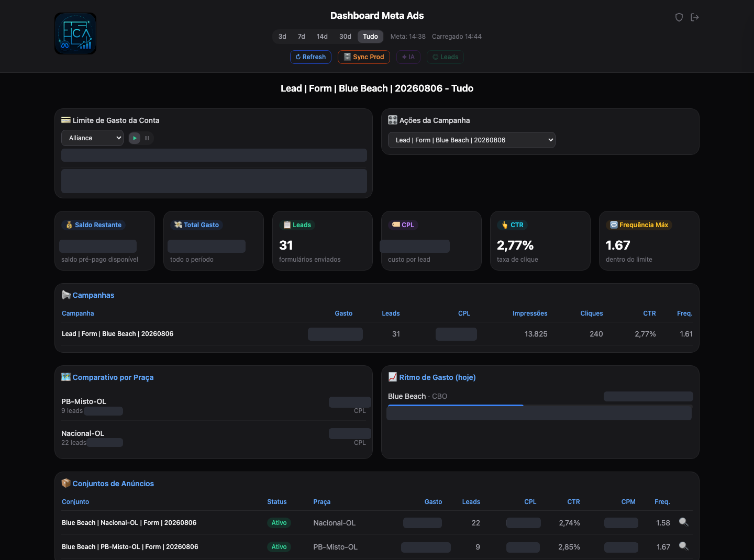Click the IA button
Image resolution: width=754 pixels, height=560 pixels.
point(408,57)
